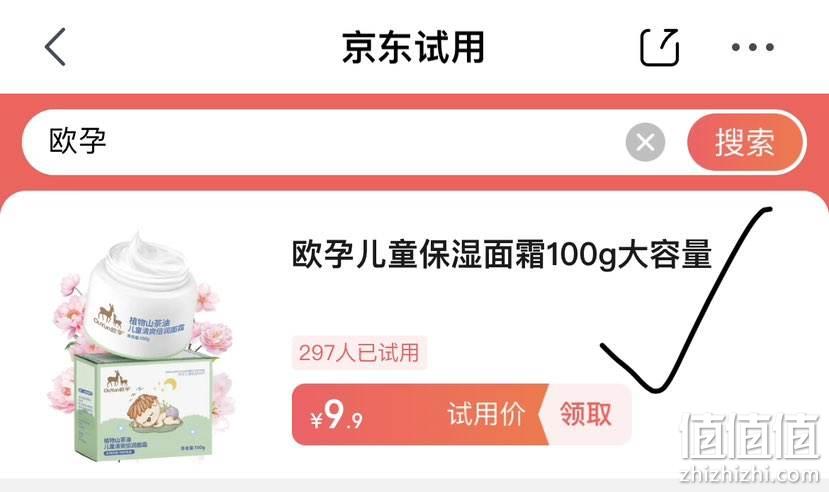
Task: Tap the share icon in header
Action: (659, 47)
